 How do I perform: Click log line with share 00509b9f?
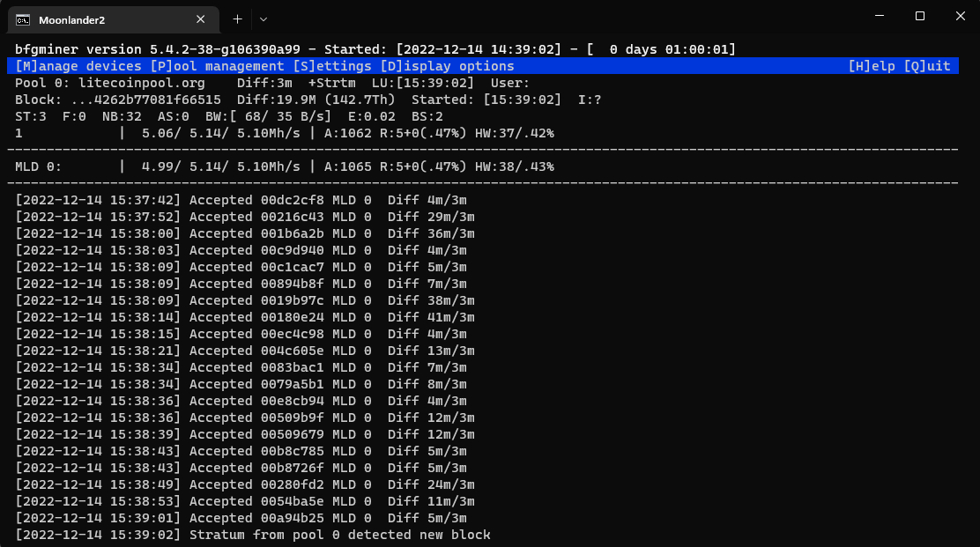[245, 418]
